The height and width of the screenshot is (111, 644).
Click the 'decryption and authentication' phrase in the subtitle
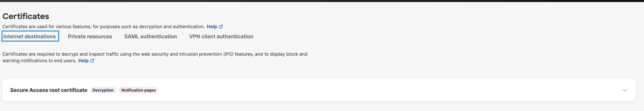coord(172,27)
